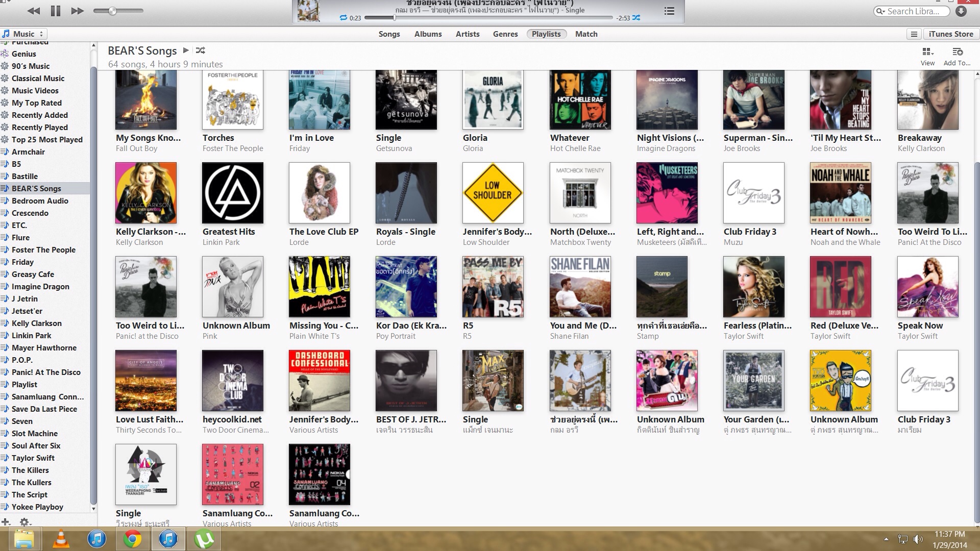Select Speak Now album cover

click(928, 287)
